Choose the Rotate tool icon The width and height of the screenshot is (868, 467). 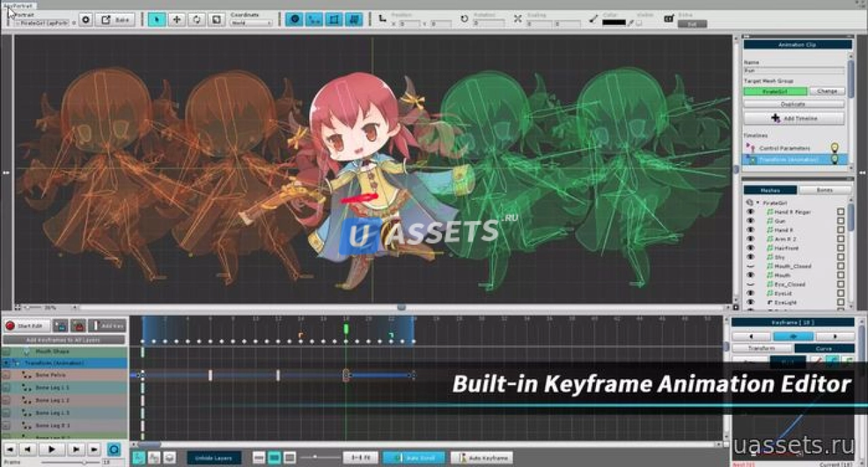tap(197, 20)
